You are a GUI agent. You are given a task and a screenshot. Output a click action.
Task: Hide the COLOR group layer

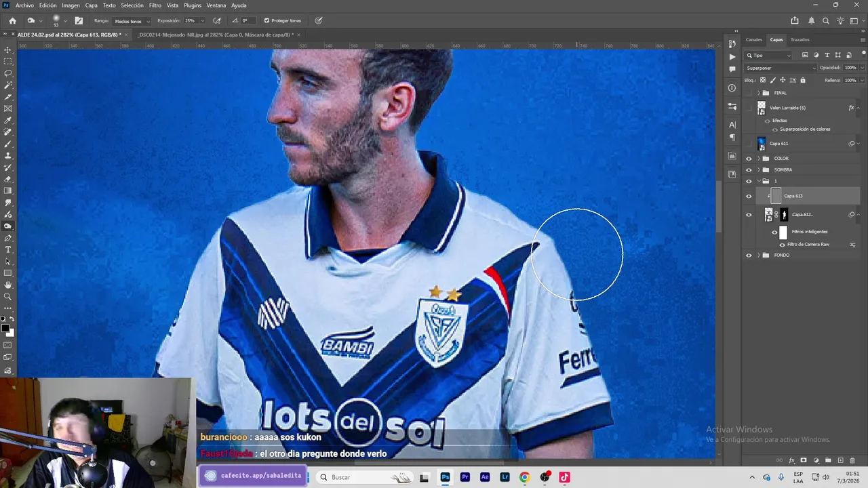(x=749, y=159)
